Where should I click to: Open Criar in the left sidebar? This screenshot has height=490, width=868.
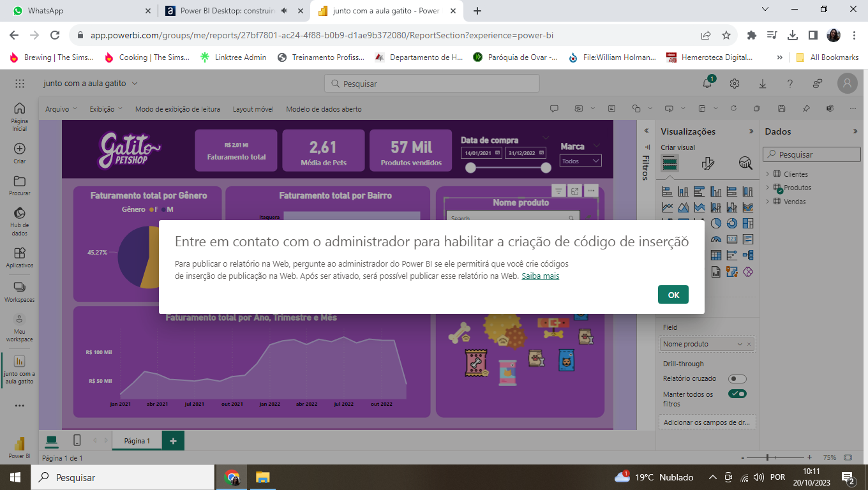click(20, 153)
